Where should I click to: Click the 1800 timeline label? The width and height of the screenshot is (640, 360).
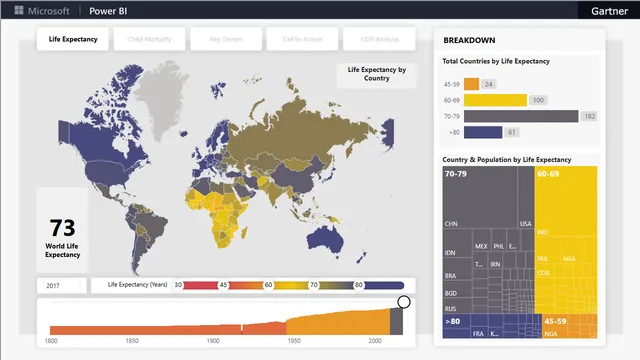[x=51, y=341]
